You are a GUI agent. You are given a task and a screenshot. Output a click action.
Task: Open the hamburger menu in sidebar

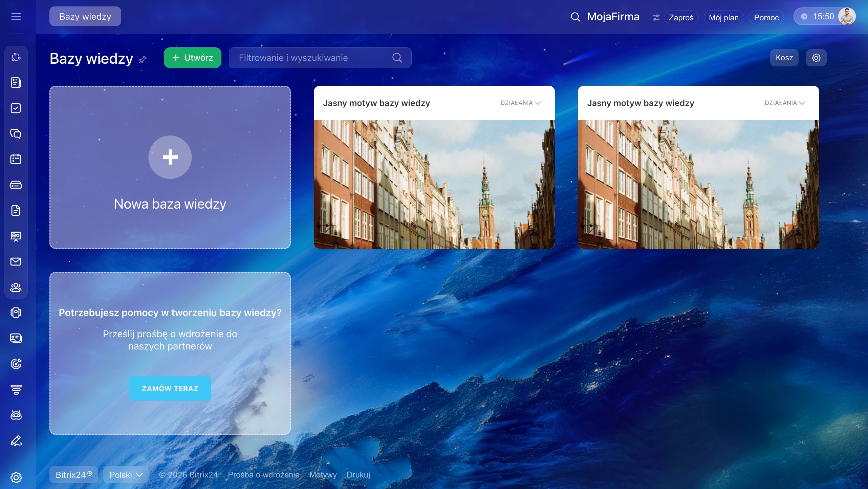pyautogui.click(x=16, y=16)
